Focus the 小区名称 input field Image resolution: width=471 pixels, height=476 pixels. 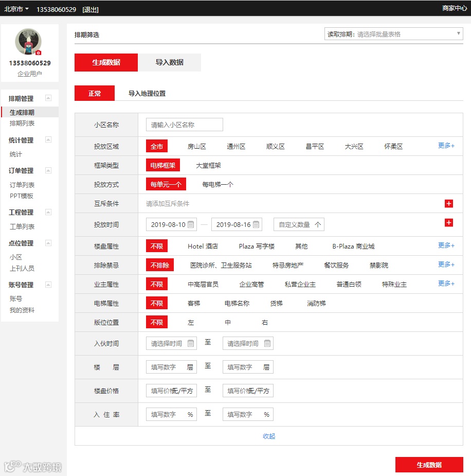click(x=185, y=125)
